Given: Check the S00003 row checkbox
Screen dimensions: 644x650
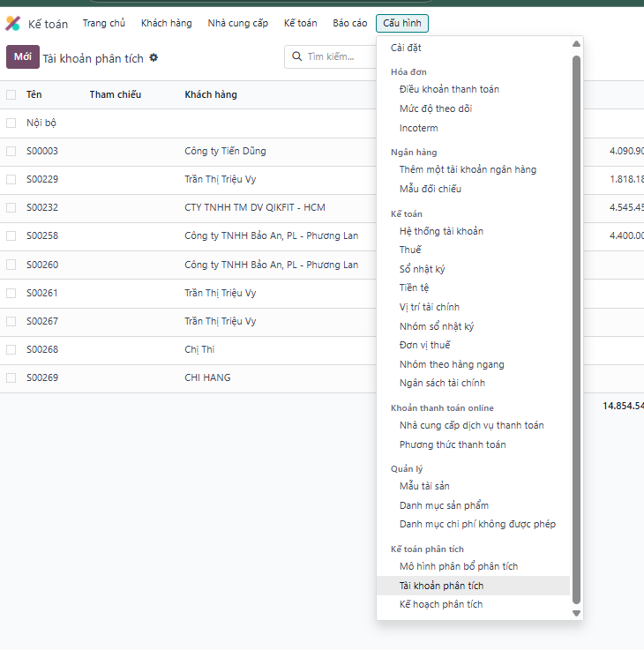Looking at the screenshot, I should 11,152.
